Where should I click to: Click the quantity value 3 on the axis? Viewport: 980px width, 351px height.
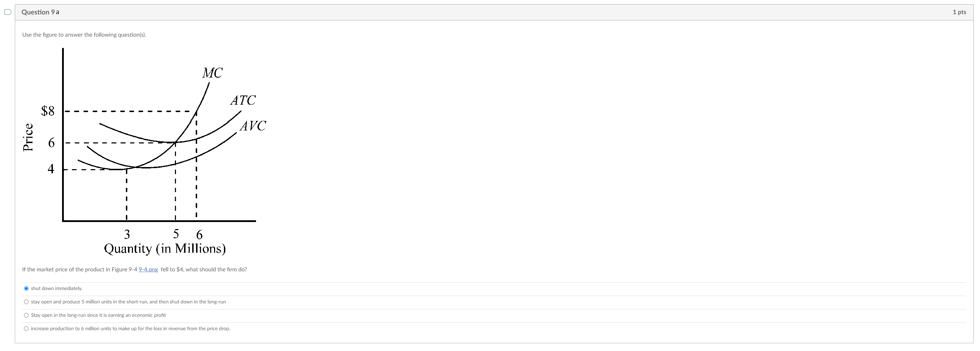tap(127, 234)
